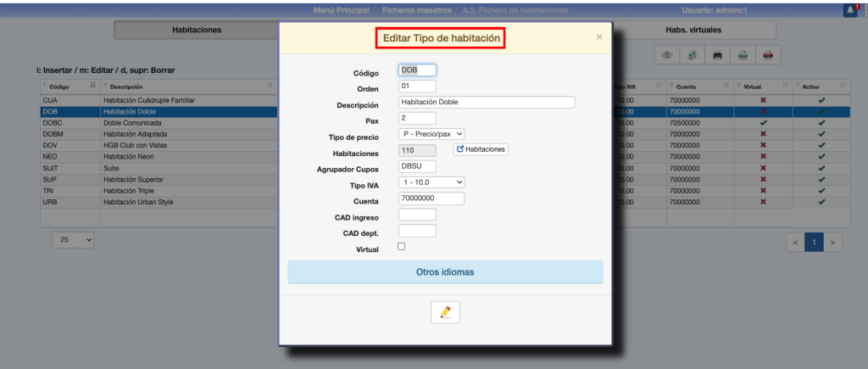This screenshot has height=369, width=868.
Task: Open the Tipo IVA dropdown
Action: (x=431, y=182)
